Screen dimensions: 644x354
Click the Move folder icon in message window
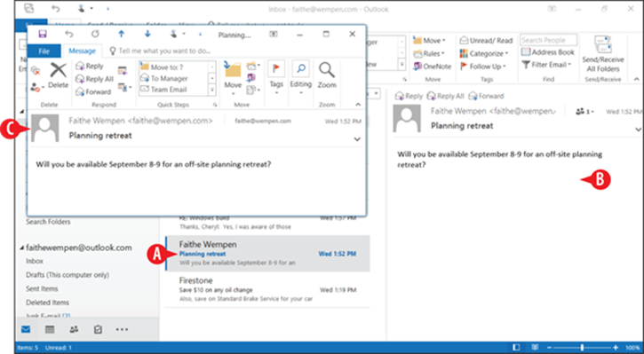[233, 71]
